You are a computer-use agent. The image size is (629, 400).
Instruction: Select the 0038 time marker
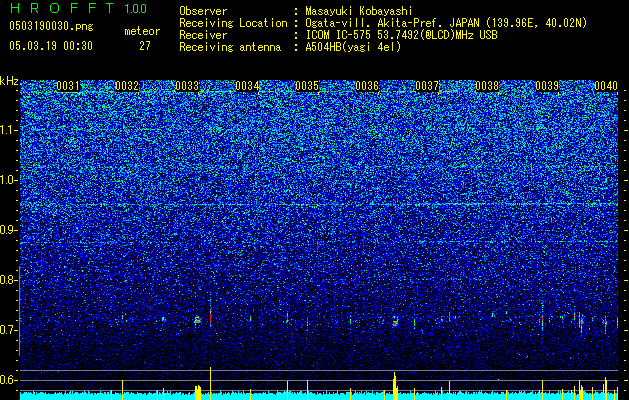tap(487, 86)
